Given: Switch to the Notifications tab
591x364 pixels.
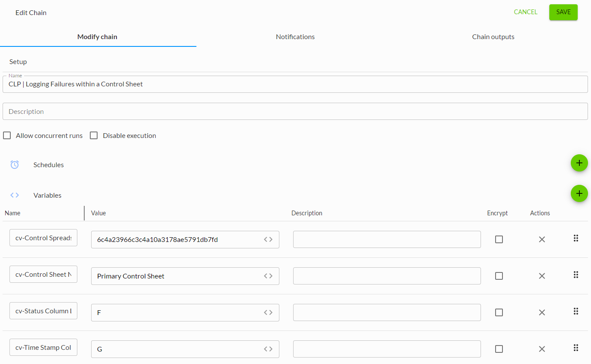Looking at the screenshot, I should [x=295, y=37].
